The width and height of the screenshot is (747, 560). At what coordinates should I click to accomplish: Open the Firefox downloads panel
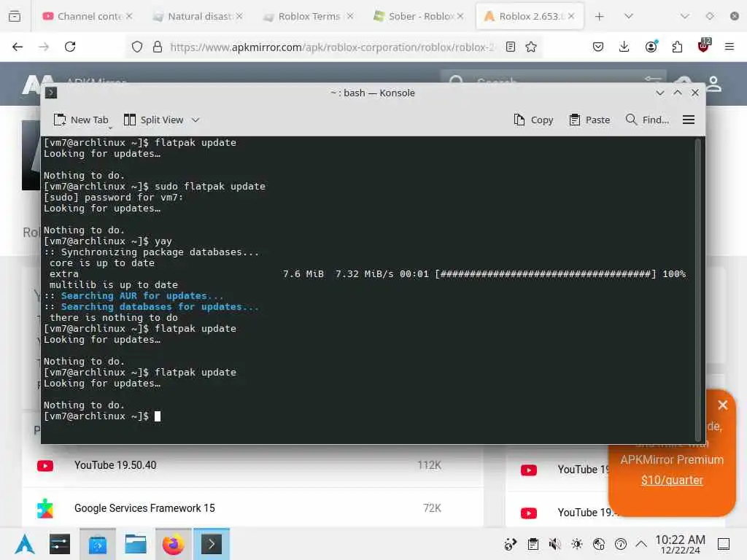[x=624, y=47]
